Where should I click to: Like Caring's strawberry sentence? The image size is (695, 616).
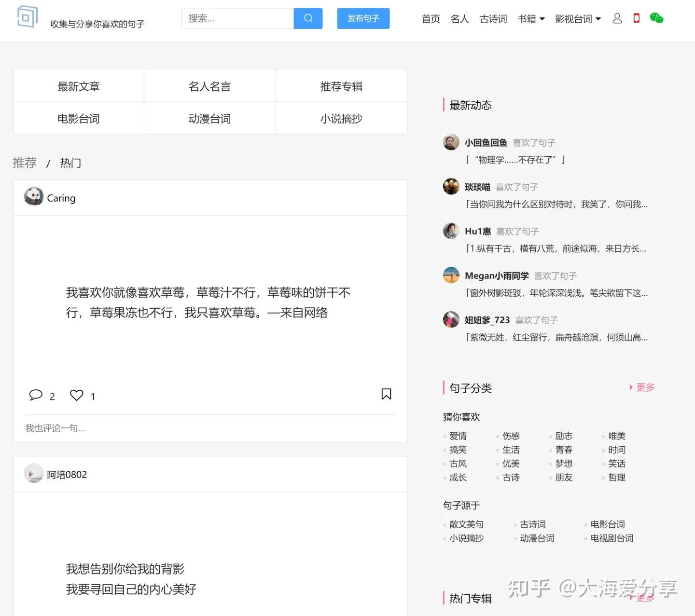(76, 395)
